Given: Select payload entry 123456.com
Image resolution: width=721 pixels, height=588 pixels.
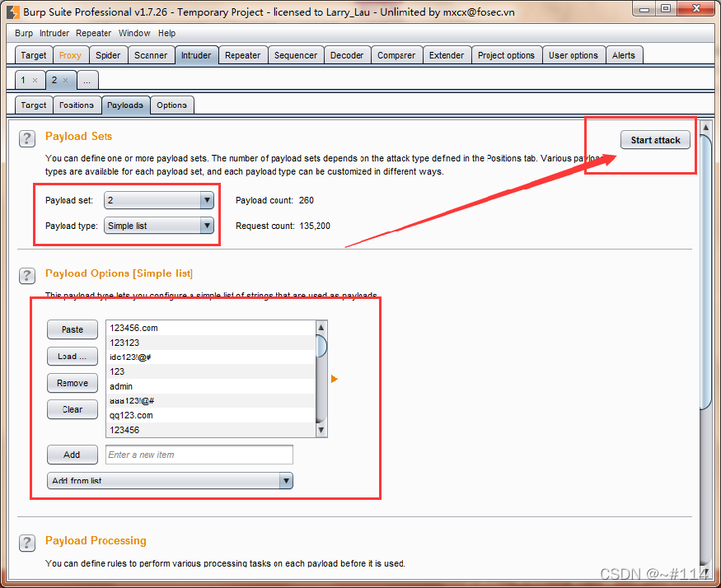Looking at the screenshot, I should click(x=211, y=328).
